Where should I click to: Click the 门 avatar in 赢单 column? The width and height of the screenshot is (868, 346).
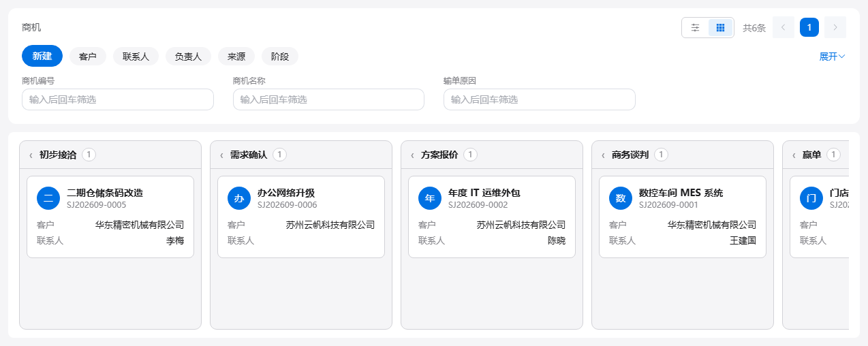click(811, 198)
